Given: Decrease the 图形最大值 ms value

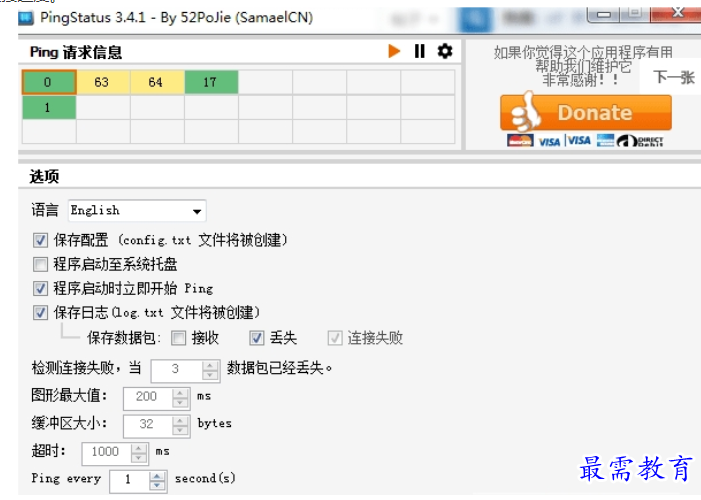Looking at the screenshot, I should pos(180,403).
